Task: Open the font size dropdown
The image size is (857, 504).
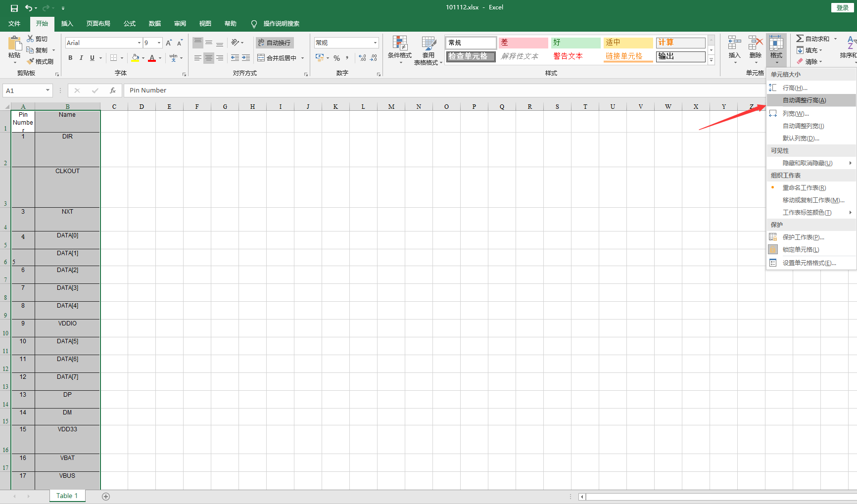Action: 159,43
